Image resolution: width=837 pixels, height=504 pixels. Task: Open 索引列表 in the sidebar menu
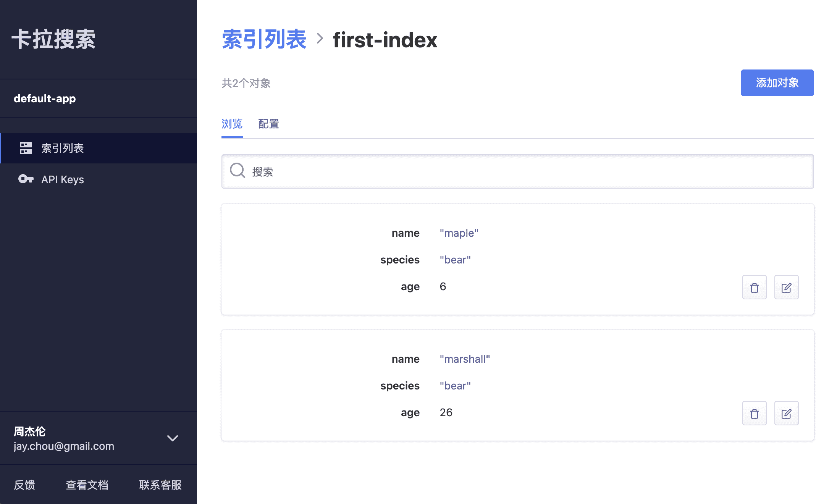(x=63, y=148)
